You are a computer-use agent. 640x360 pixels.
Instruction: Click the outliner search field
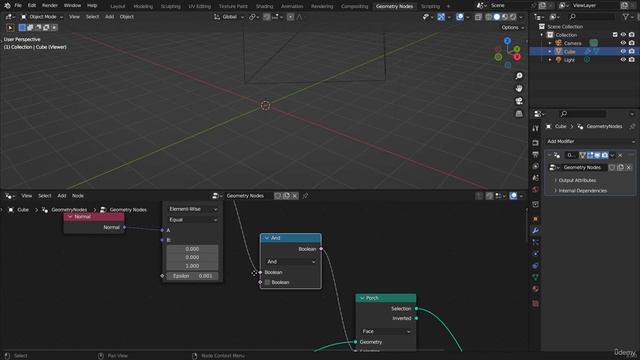pyautogui.click(x=592, y=17)
